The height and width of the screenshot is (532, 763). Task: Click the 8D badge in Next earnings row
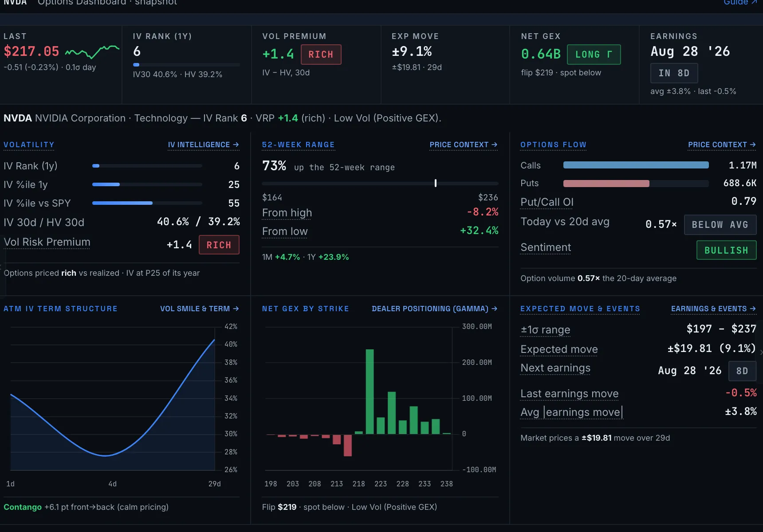click(x=742, y=371)
